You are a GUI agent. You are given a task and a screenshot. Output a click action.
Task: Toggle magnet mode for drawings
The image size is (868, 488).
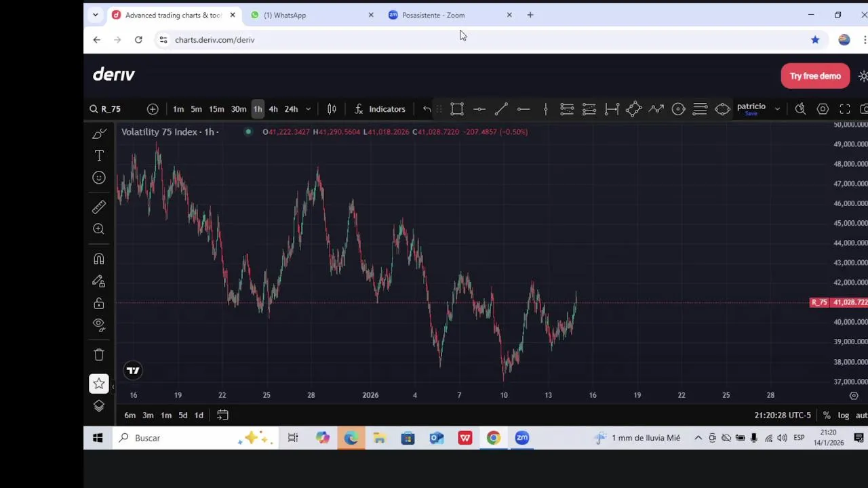coord(99,259)
